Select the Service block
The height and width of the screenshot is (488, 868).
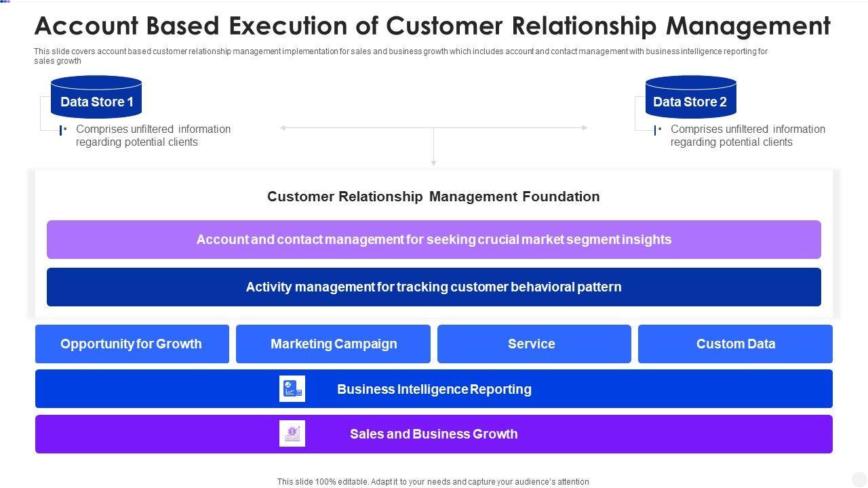(x=534, y=344)
